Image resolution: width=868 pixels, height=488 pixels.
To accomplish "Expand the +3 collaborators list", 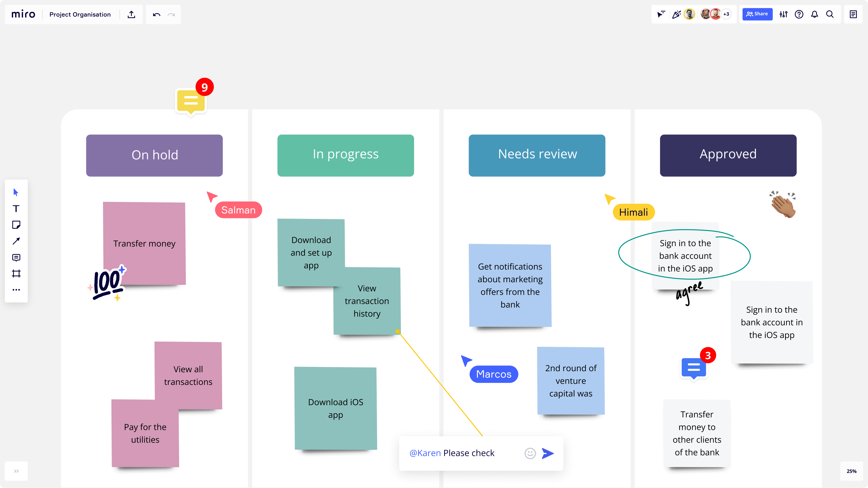I will click(726, 14).
